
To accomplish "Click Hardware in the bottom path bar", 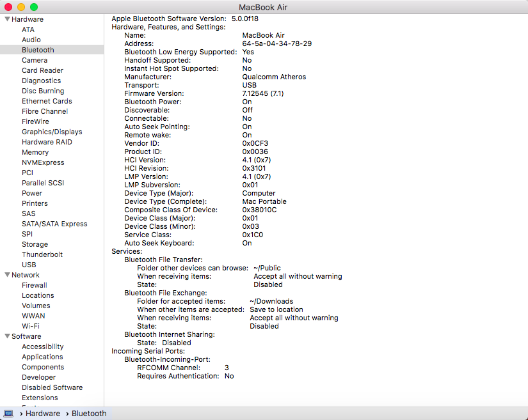I will tap(43, 414).
